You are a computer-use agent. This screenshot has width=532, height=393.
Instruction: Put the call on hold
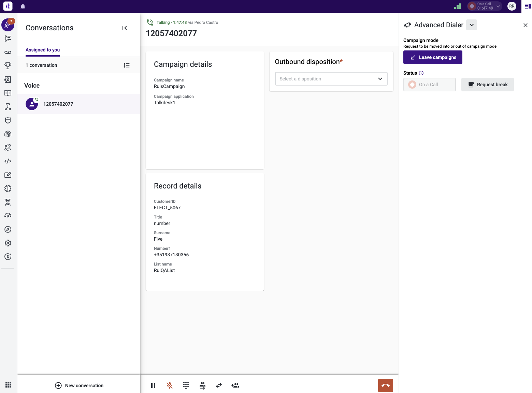[153, 386]
